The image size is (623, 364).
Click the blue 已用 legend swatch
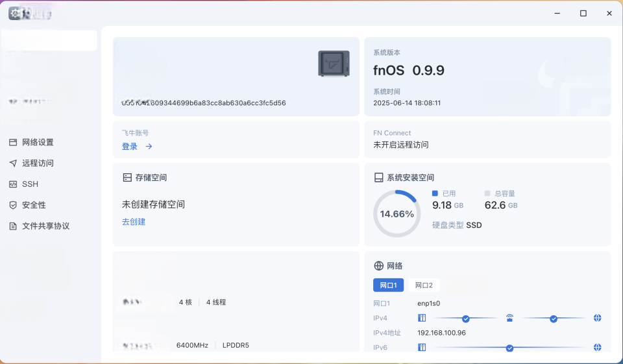tap(435, 193)
